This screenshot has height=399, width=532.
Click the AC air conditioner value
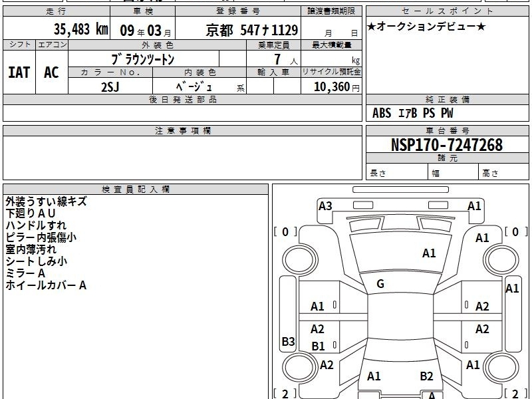51,72
